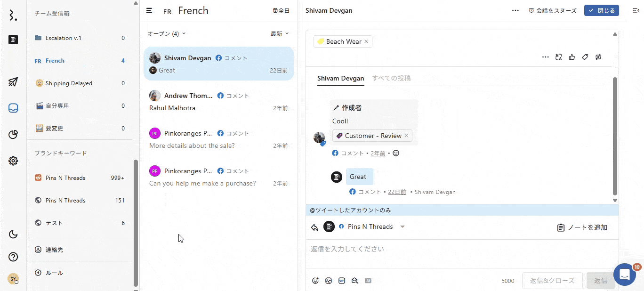Expand the オープン (4) status dropdown

click(167, 33)
